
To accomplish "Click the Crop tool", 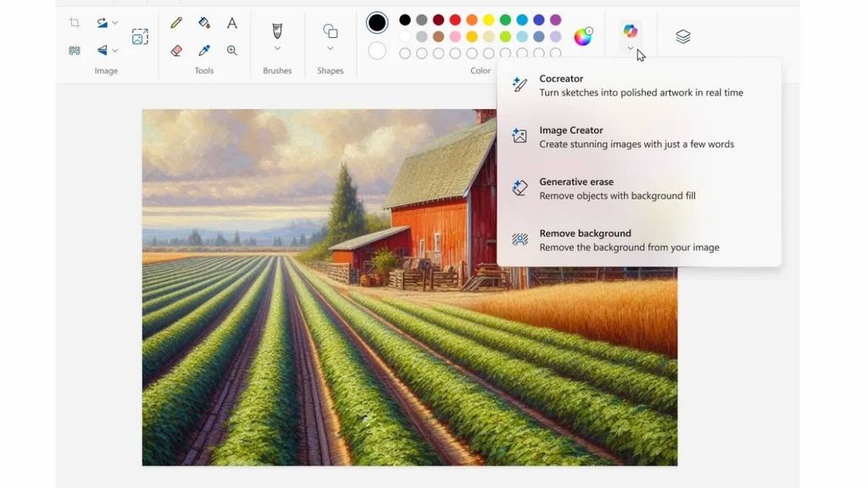I will (74, 23).
